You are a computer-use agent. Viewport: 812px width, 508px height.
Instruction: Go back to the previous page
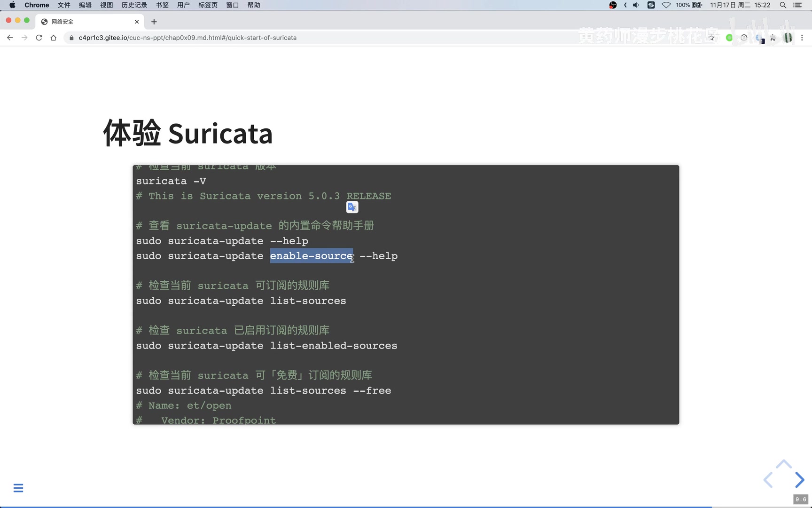(10, 38)
